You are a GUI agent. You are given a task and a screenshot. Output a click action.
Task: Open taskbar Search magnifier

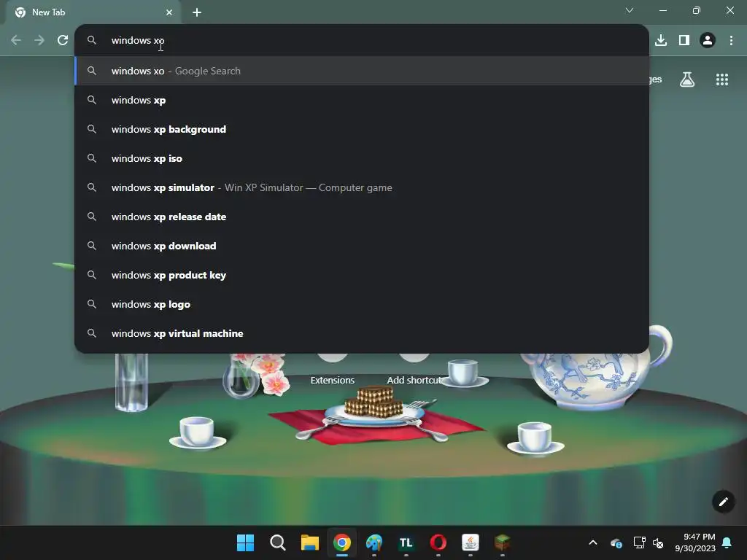tap(277, 542)
